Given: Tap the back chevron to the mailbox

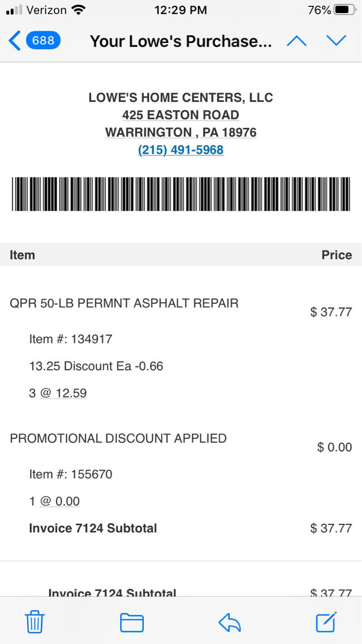Looking at the screenshot, I should click(x=15, y=41).
